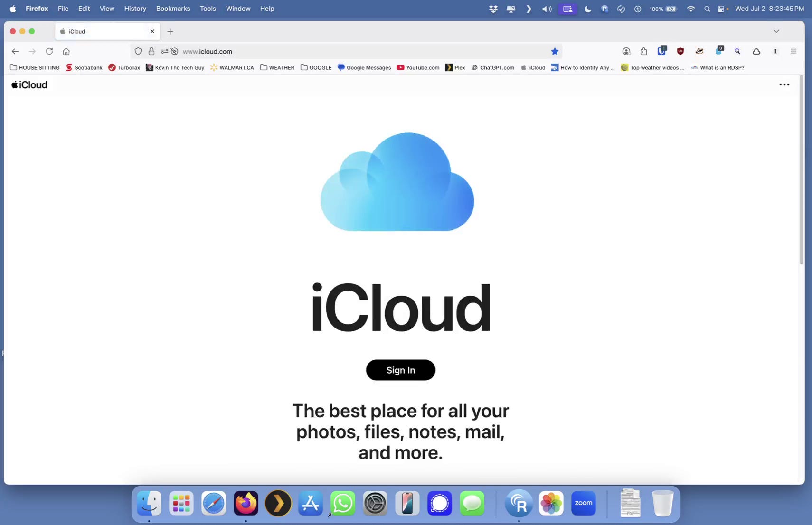The height and width of the screenshot is (525, 812).
Task: Open ChatGPT.com bookmark
Action: (493, 67)
